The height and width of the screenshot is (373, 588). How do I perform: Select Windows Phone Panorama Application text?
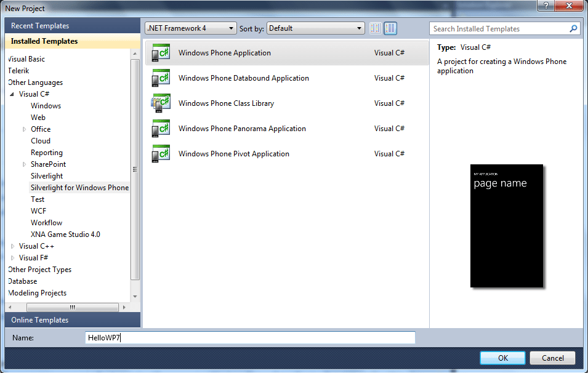coord(242,129)
